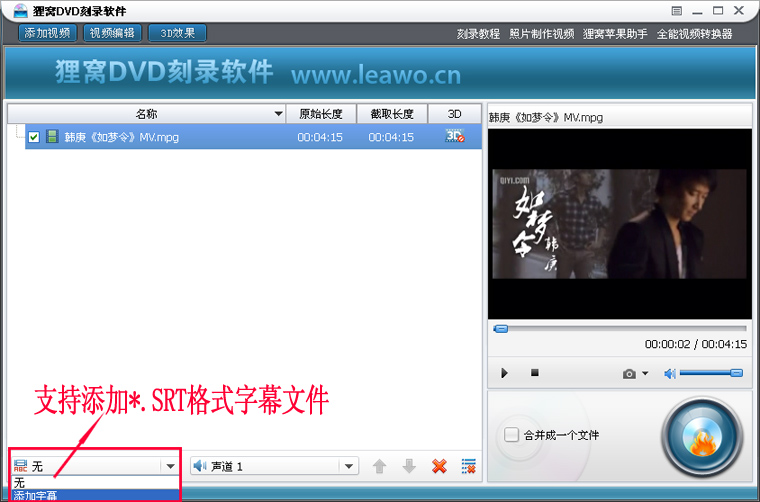Choose 添加字幕 from the subtitle list

pos(95,495)
